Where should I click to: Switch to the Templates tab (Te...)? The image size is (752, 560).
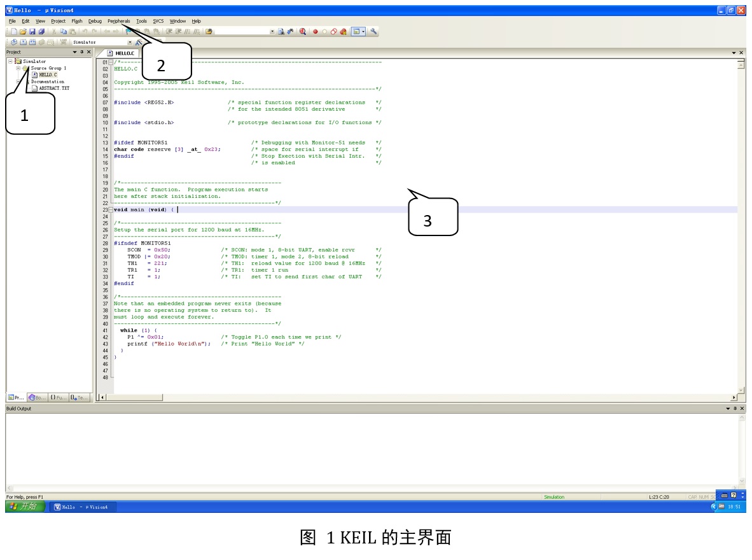(79, 397)
